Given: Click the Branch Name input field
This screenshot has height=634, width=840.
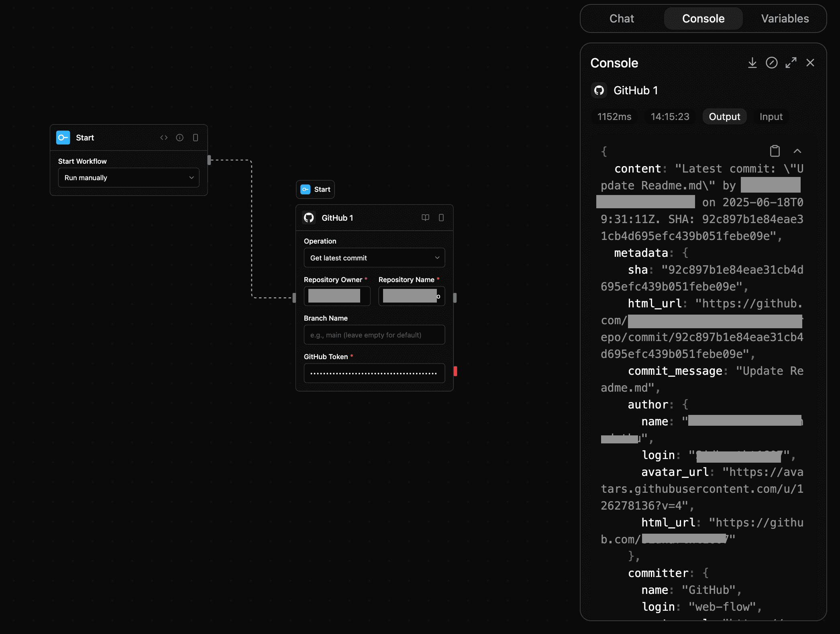Looking at the screenshot, I should pyautogui.click(x=374, y=334).
